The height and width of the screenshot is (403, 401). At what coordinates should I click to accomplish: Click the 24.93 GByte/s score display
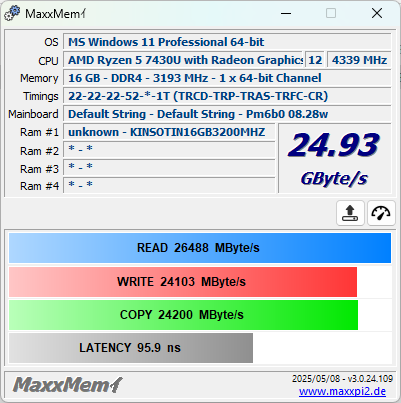tap(334, 158)
